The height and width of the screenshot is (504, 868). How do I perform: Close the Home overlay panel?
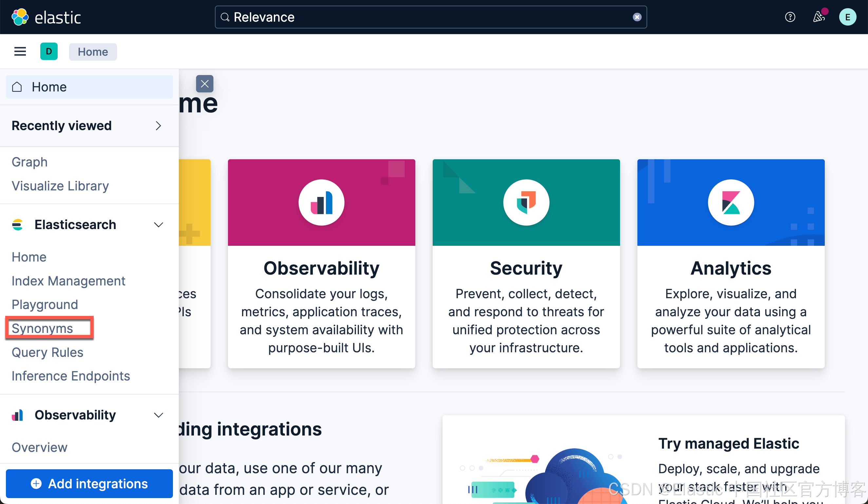coord(205,84)
